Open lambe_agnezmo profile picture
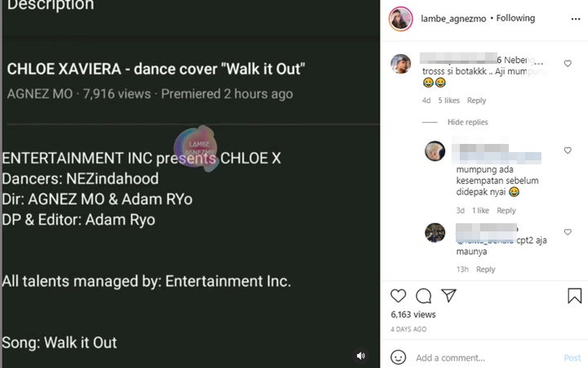588x368 pixels. coord(400,18)
